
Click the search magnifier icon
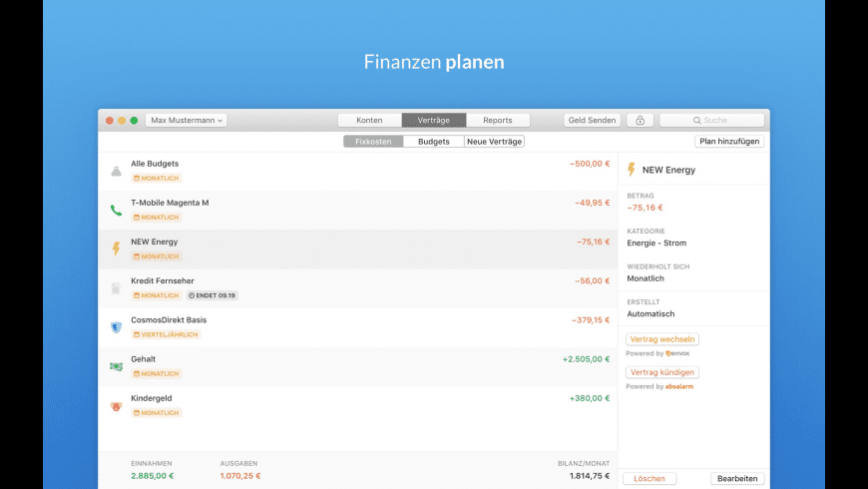pyautogui.click(x=697, y=120)
